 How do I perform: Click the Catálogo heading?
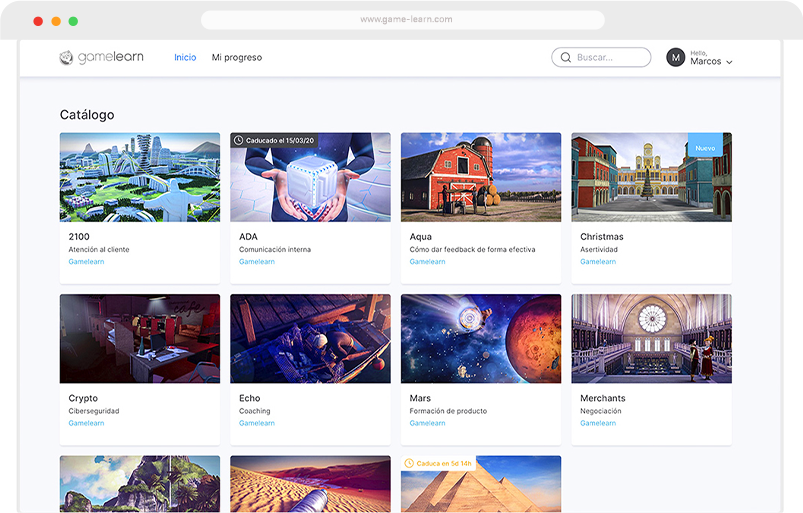[87, 115]
